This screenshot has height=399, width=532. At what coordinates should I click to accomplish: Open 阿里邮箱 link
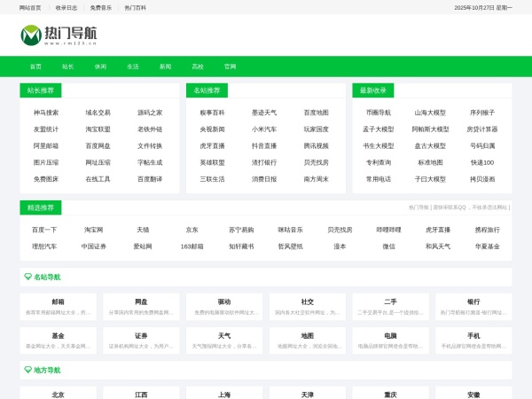[x=46, y=145]
